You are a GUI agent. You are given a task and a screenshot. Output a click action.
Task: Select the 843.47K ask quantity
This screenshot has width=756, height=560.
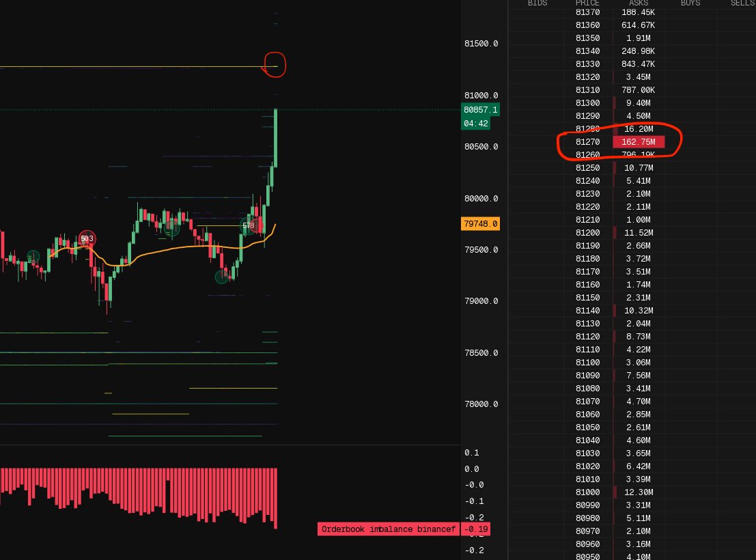(x=639, y=64)
